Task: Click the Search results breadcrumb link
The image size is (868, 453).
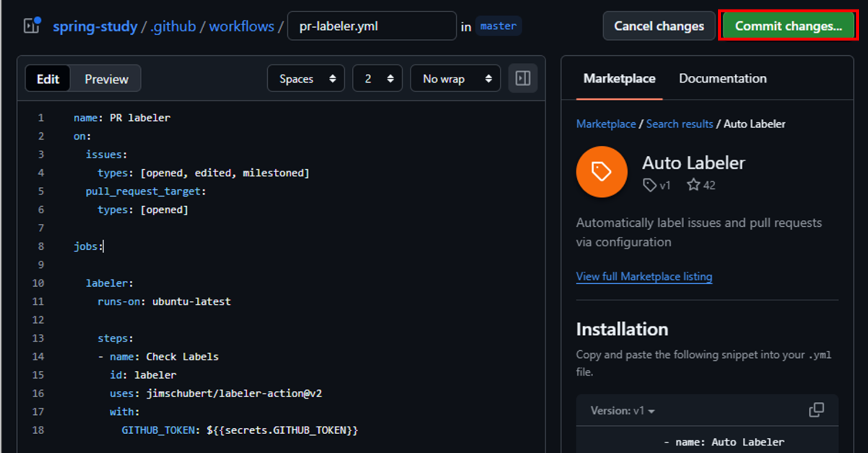Action: tap(679, 124)
